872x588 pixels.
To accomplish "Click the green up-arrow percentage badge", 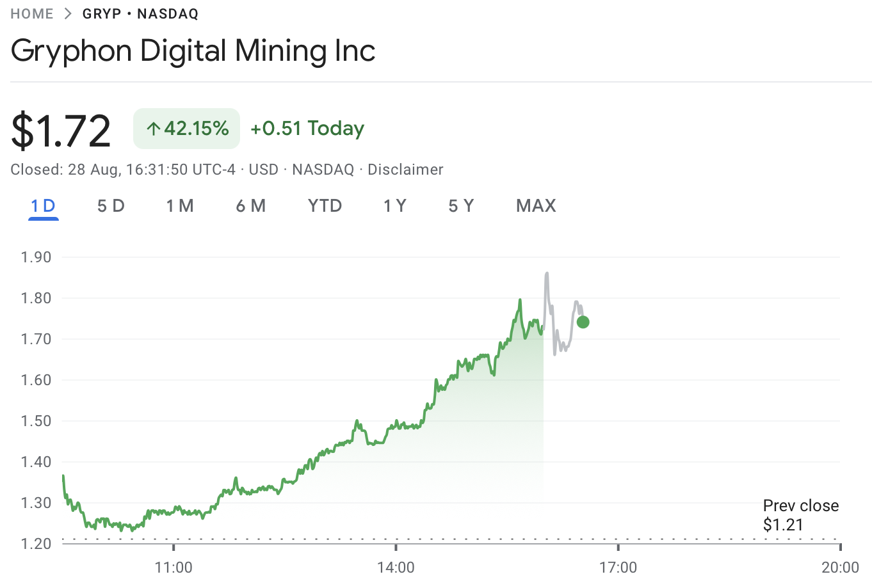I will coord(186,129).
